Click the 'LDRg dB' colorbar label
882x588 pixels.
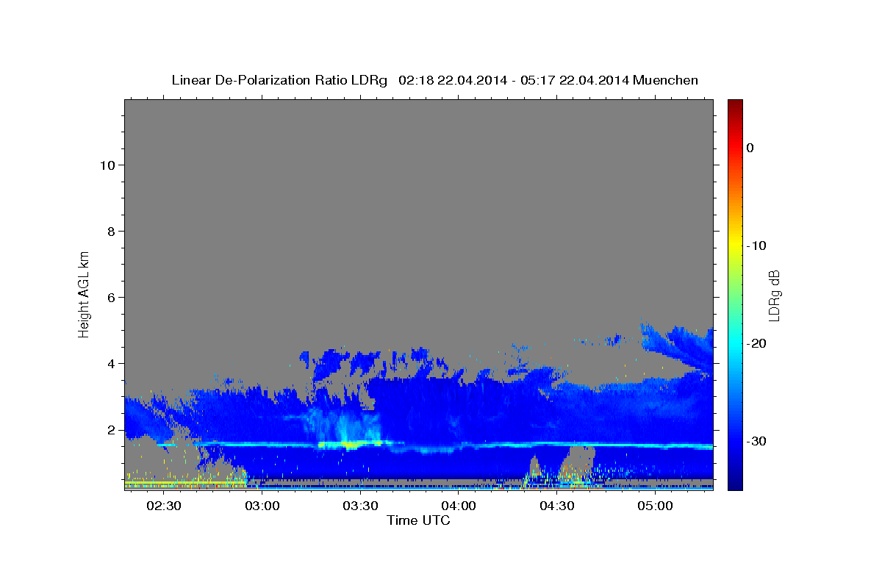point(773,295)
